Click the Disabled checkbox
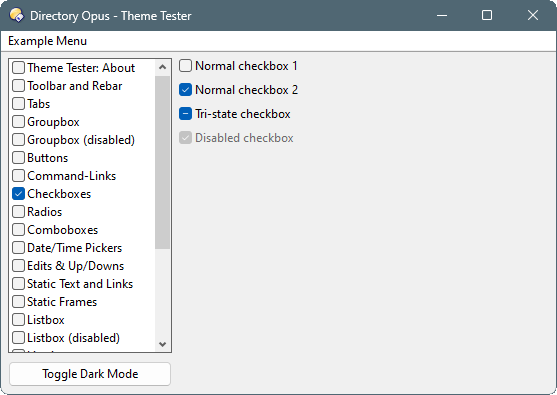The width and height of the screenshot is (557, 395). point(185,138)
